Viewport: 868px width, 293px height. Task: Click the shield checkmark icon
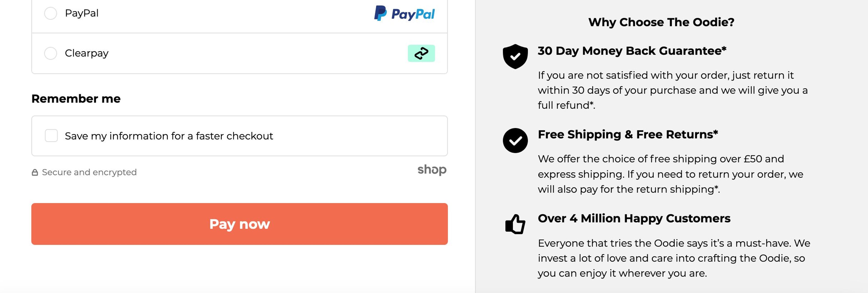(x=515, y=56)
